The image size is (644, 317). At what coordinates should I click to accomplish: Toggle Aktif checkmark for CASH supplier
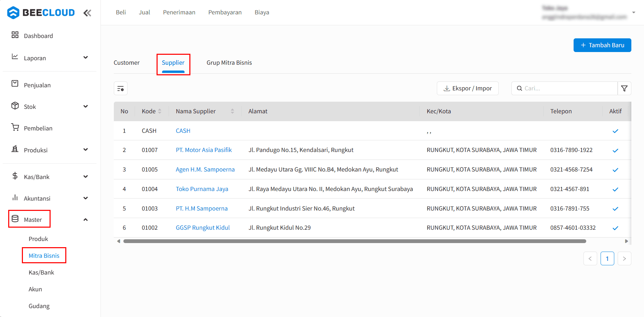pyautogui.click(x=615, y=131)
